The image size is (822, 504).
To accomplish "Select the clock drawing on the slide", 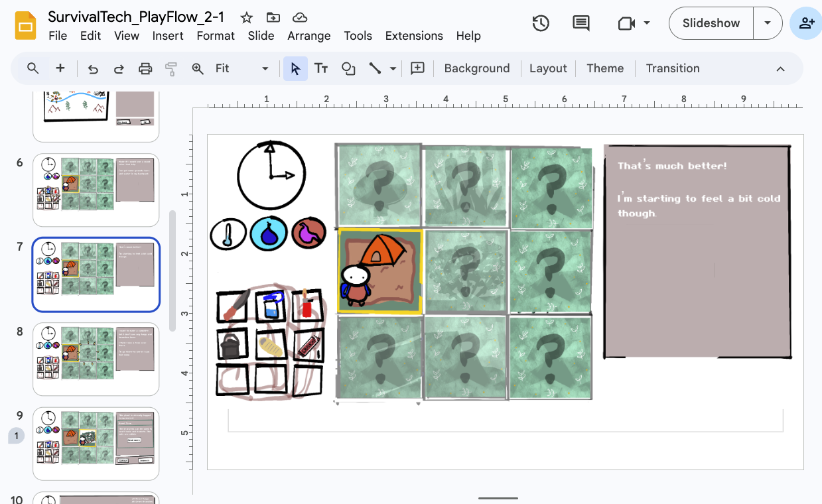I will tap(271, 174).
